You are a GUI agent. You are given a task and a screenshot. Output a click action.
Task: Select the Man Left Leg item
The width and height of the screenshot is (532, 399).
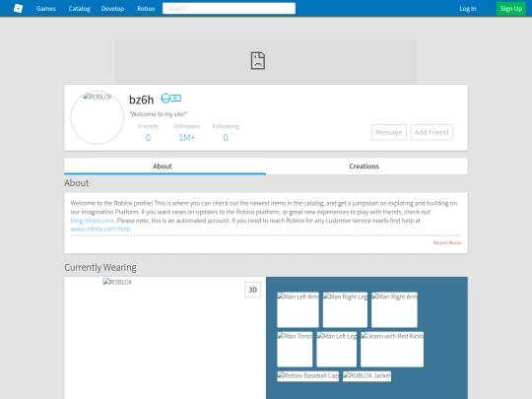337,349
